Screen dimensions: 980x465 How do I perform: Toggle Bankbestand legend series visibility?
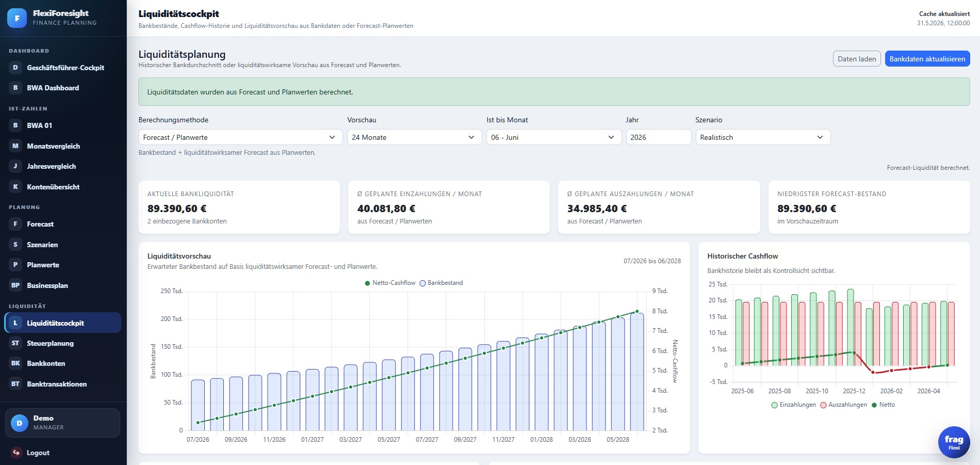441,283
